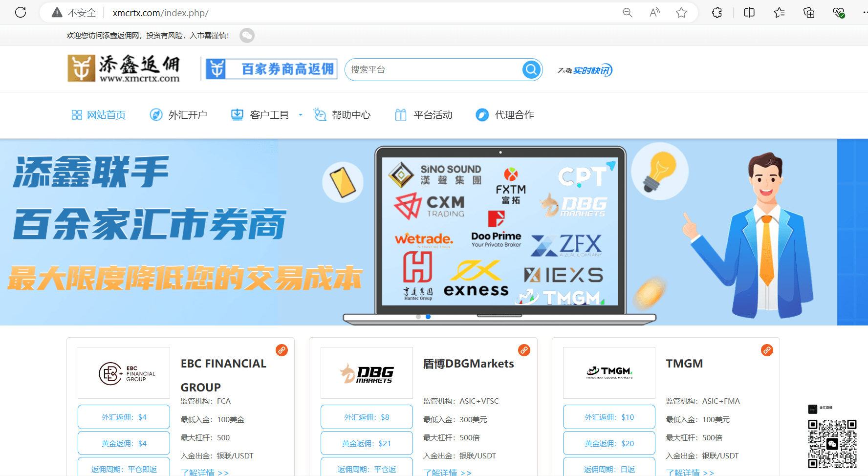
Task: Select the first carousel dot indicator
Action: (x=418, y=317)
